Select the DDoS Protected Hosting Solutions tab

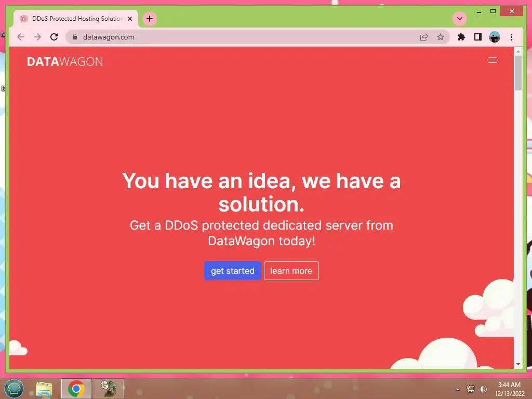(76, 19)
